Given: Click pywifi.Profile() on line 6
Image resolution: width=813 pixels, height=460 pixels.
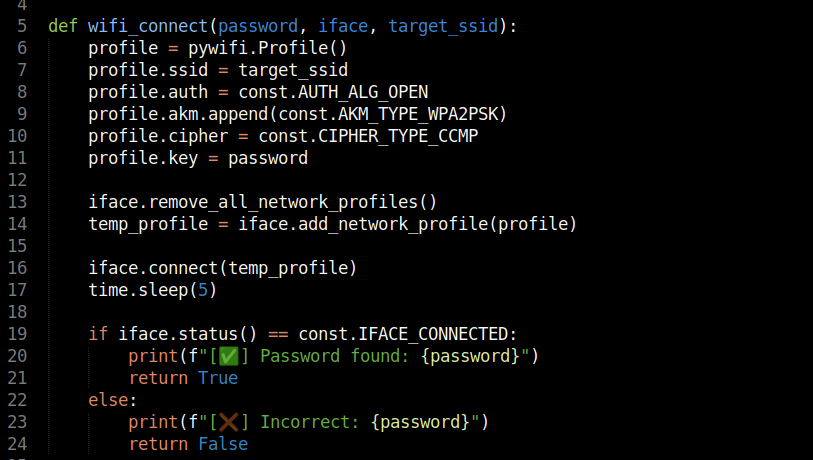Looking at the screenshot, I should [268, 48].
